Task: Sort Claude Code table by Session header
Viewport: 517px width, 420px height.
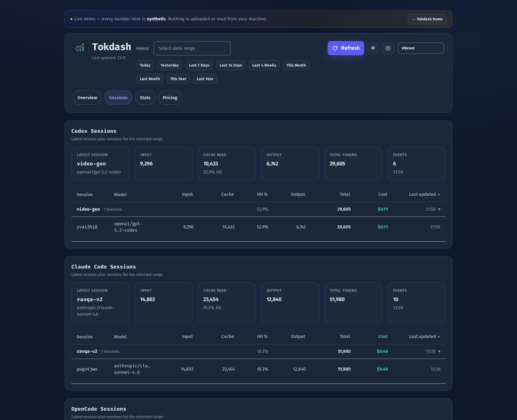Action: click(x=84, y=337)
